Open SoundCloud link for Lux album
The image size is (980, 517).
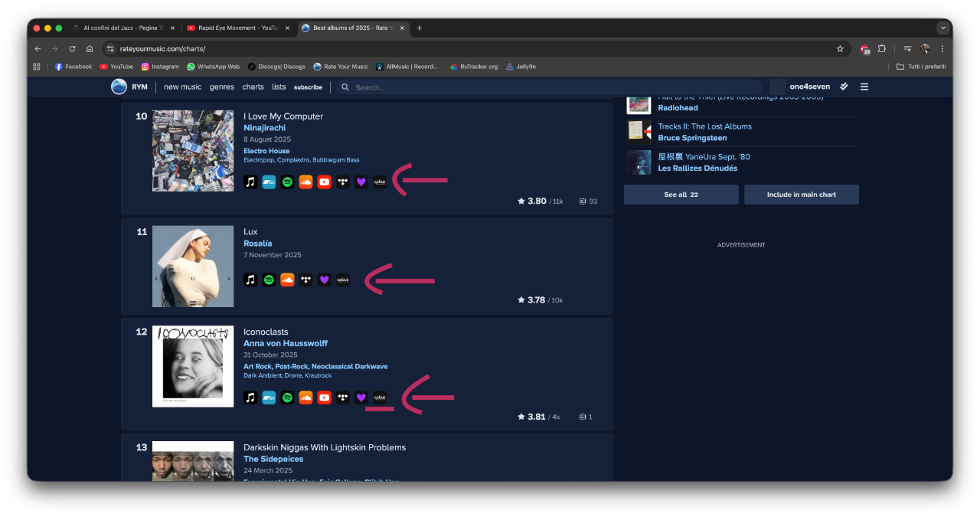point(287,280)
